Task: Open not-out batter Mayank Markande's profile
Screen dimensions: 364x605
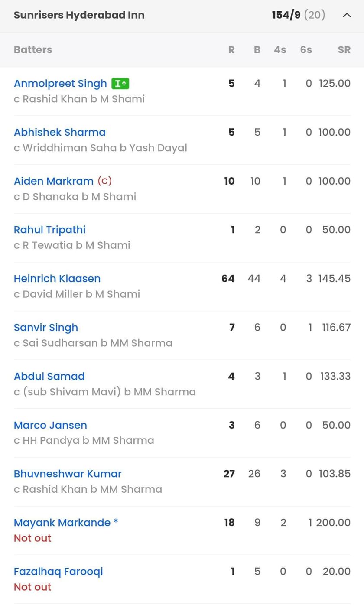Action: (62, 523)
